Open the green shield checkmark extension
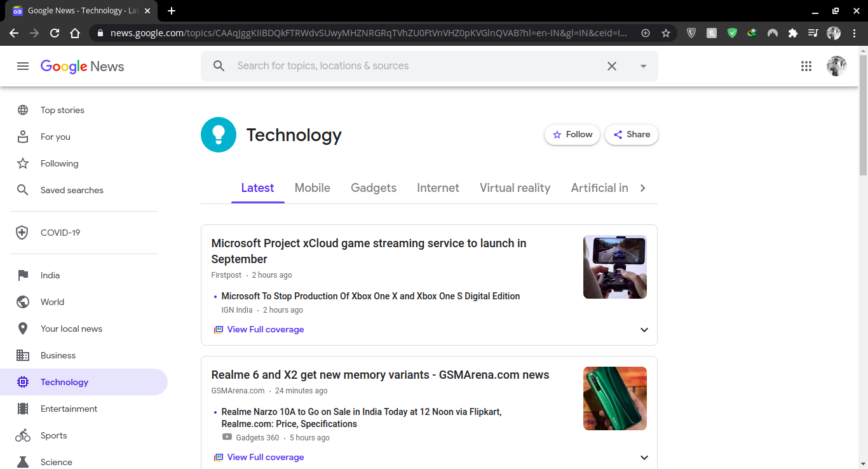The image size is (868, 469). (732, 33)
